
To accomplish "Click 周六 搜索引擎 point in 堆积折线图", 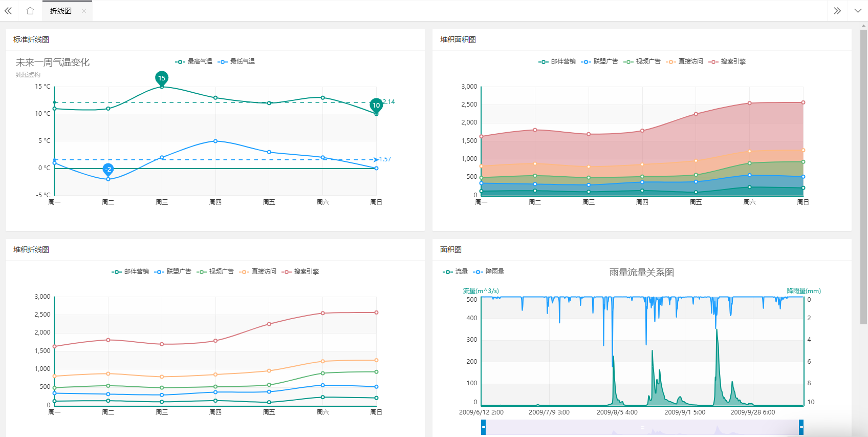I will point(322,313).
